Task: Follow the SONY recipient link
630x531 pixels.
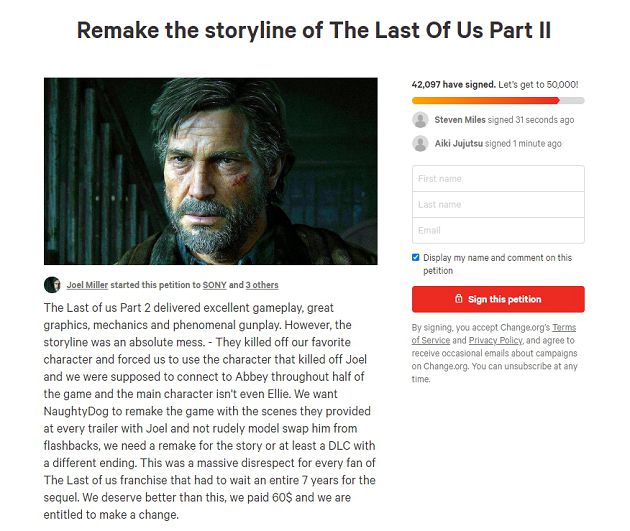Action: point(215,285)
